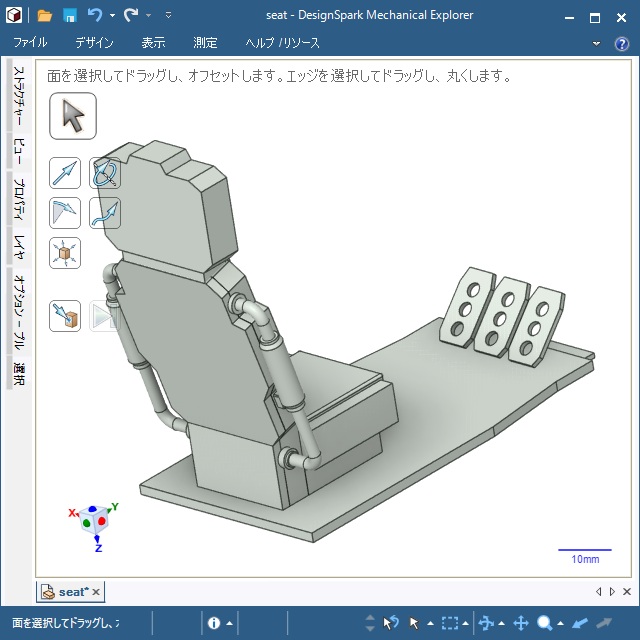Activate the Sweep tool guide with curved arrow
This screenshot has height=640, width=640.
click(105, 212)
